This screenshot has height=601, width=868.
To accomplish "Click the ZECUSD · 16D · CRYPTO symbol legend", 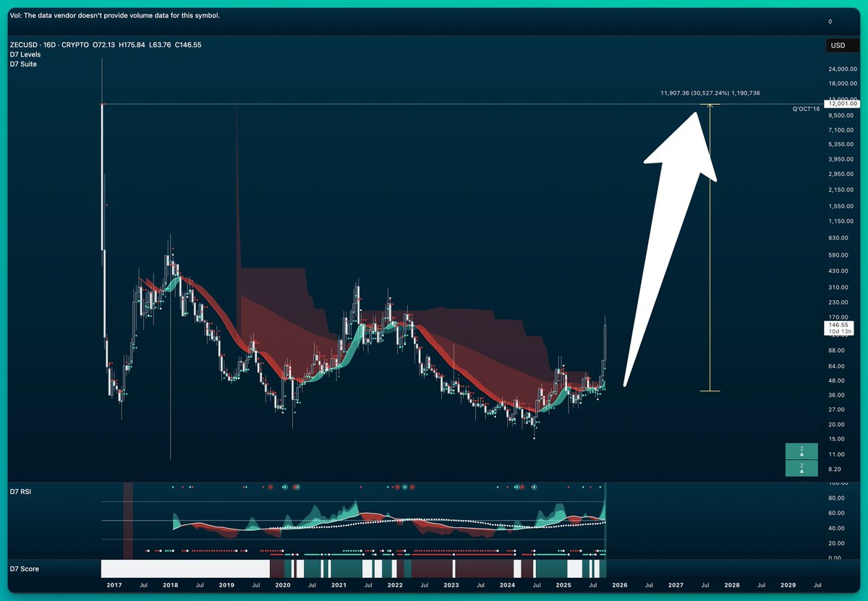I will pos(49,45).
